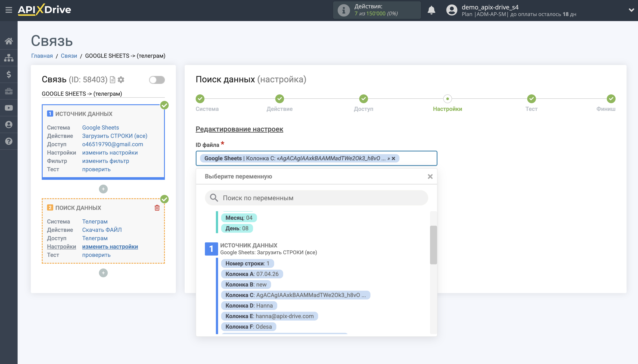Open connection settings gear icon
The image size is (638, 364).
coord(121,80)
